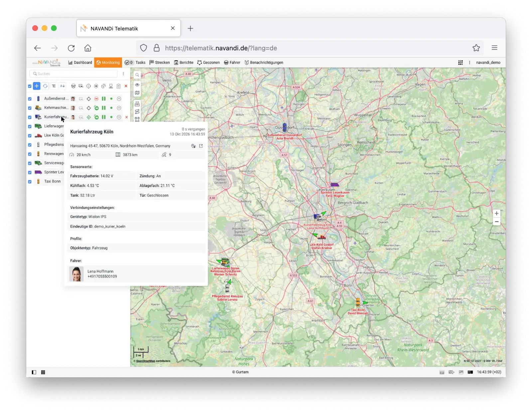Switch to the Geozonen tab

click(x=208, y=63)
